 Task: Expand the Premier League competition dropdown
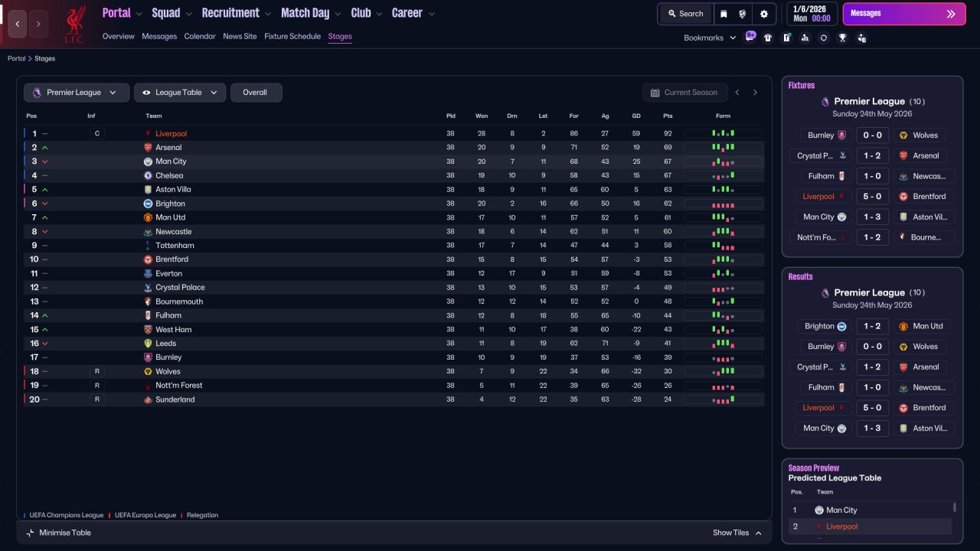coord(76,93)
